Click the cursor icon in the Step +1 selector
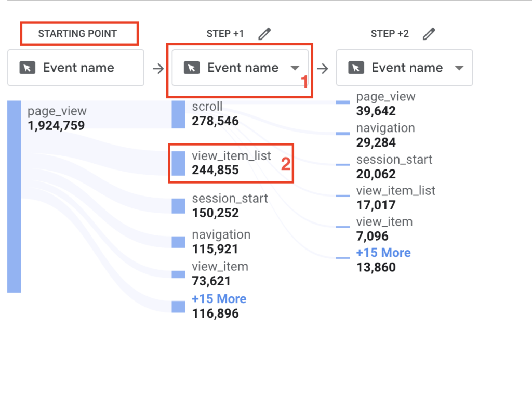The image size is (532, 406). [x=192, y=68]
